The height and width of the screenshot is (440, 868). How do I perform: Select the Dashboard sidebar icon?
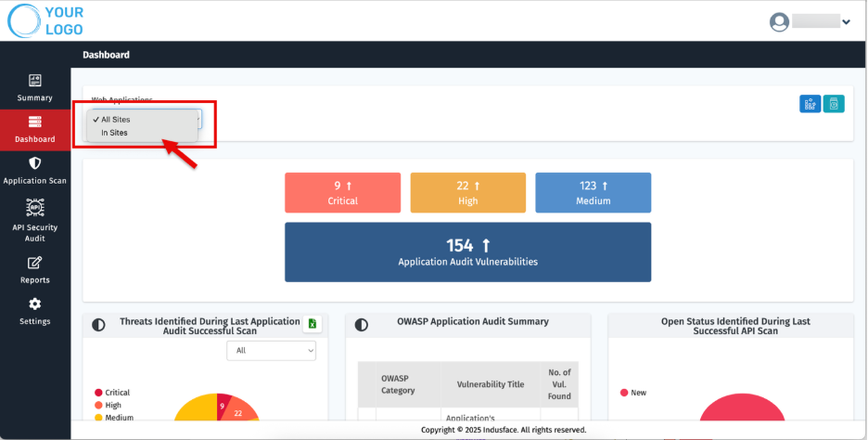(35, 122)
